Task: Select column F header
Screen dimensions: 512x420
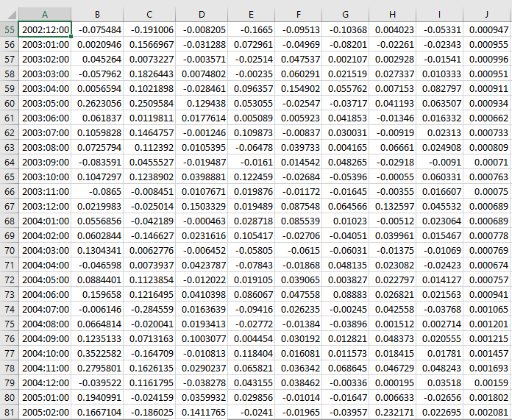Action: coord(298,15)
